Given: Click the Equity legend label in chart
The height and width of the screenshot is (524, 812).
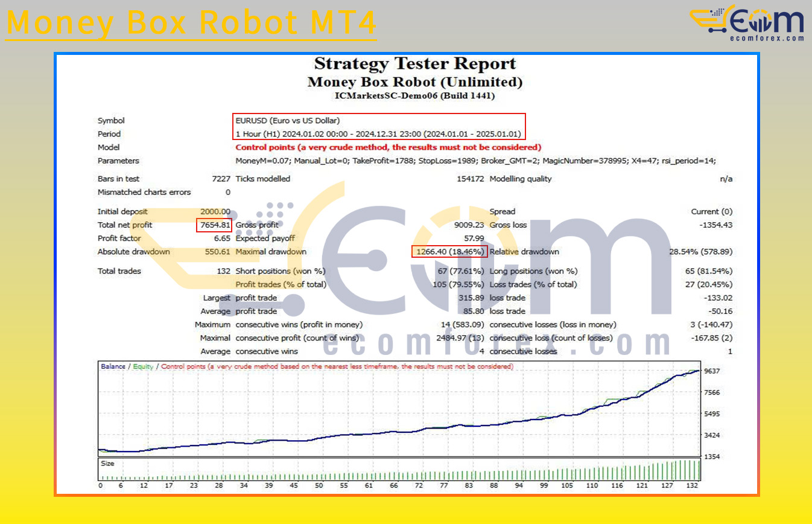Looking at the screenshot, I should [143, 366].
